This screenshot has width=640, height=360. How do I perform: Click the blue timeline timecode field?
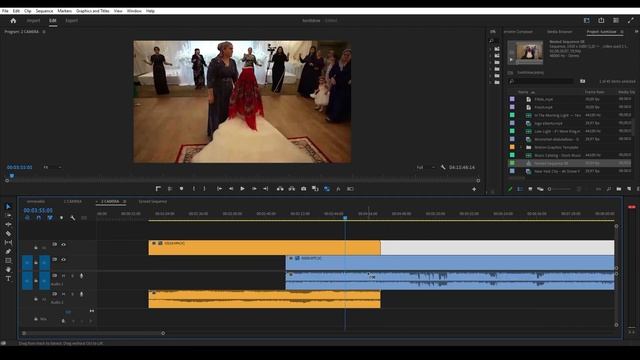(x=38, y=211)
